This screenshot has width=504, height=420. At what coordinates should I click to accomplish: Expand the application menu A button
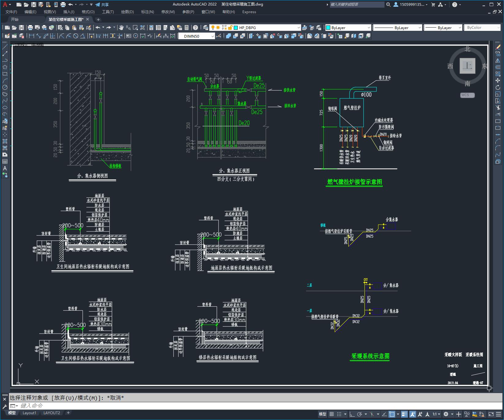(7, 4)
